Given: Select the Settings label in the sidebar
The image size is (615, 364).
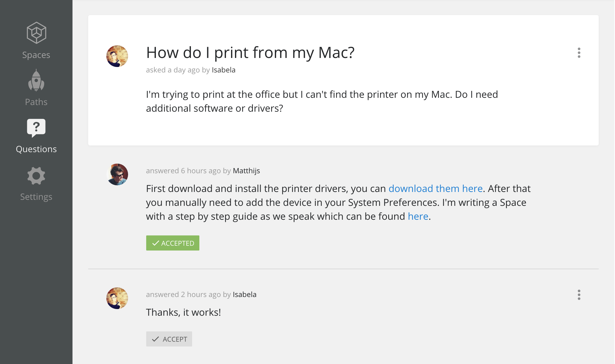Looking at the screenshot, I should 36,197.
